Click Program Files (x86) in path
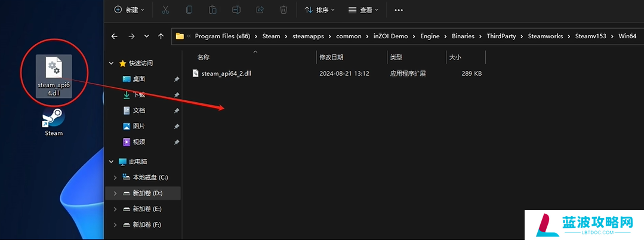 click(x=222, y=36)
